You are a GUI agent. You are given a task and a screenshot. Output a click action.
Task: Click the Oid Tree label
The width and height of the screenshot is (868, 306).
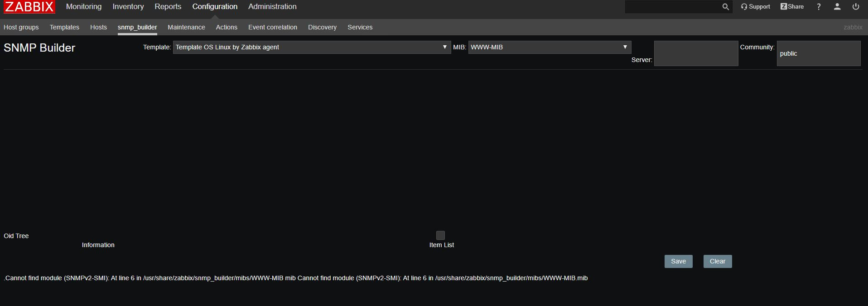(x=16, y=236)
